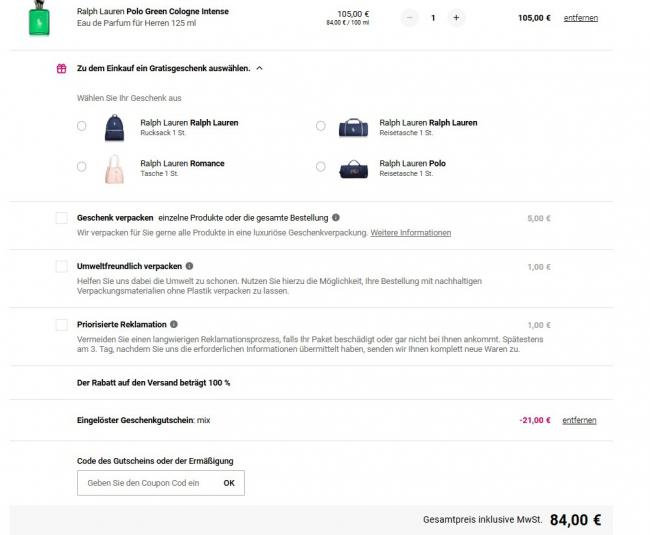
Task: Increase perfume quantity with plus button
Action: 456,18
